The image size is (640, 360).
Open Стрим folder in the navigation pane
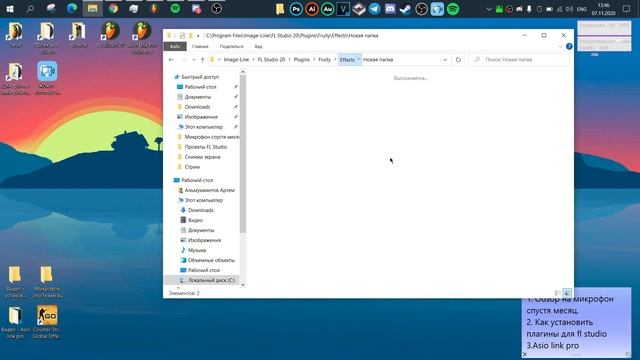(192, 167)
